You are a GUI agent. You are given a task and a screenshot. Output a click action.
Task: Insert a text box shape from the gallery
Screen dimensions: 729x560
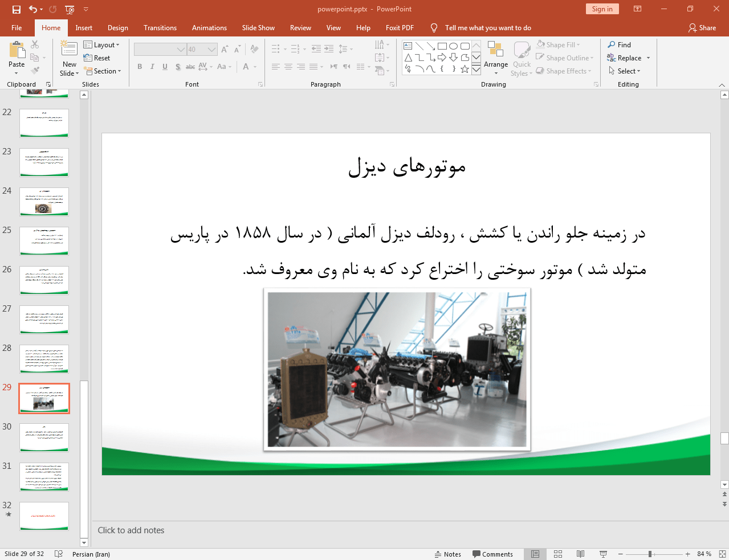click(408, 46)
